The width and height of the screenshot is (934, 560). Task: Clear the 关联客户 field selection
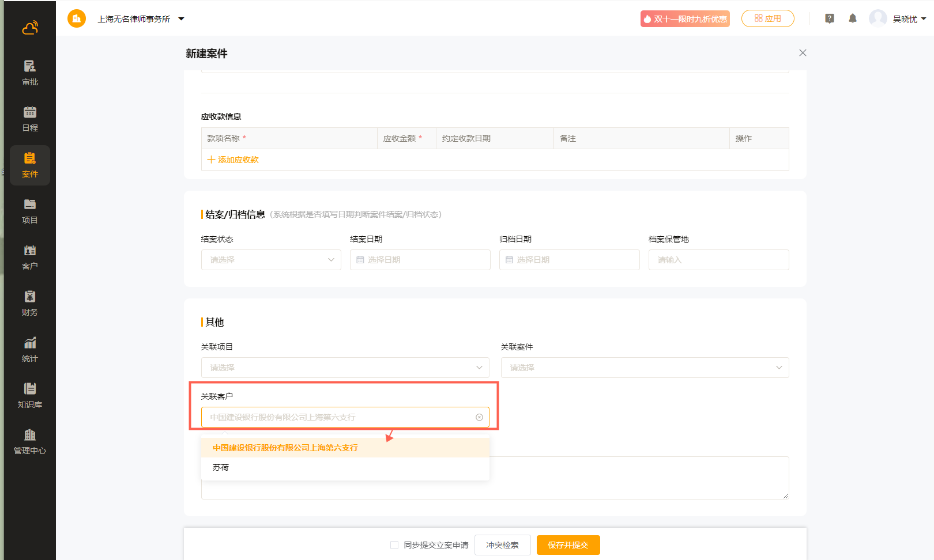click(x=479, y=417)
